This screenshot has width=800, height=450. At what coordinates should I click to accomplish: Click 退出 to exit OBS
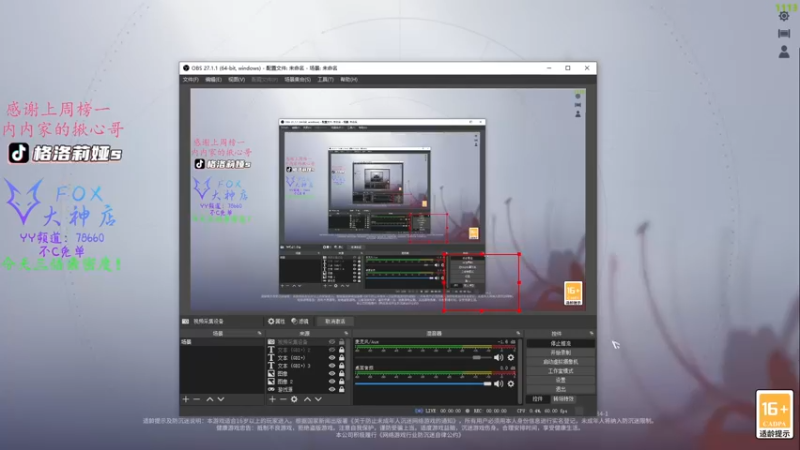coord(561,389)
